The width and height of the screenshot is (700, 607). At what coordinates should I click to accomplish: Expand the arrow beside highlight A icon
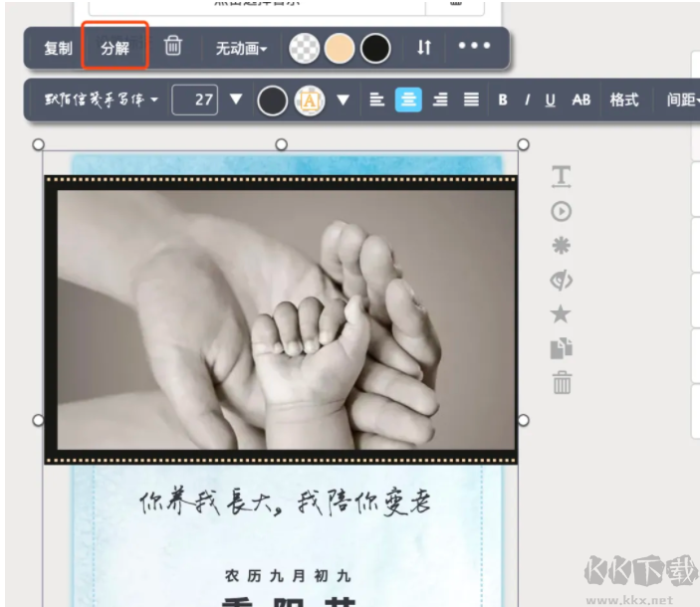343,100
